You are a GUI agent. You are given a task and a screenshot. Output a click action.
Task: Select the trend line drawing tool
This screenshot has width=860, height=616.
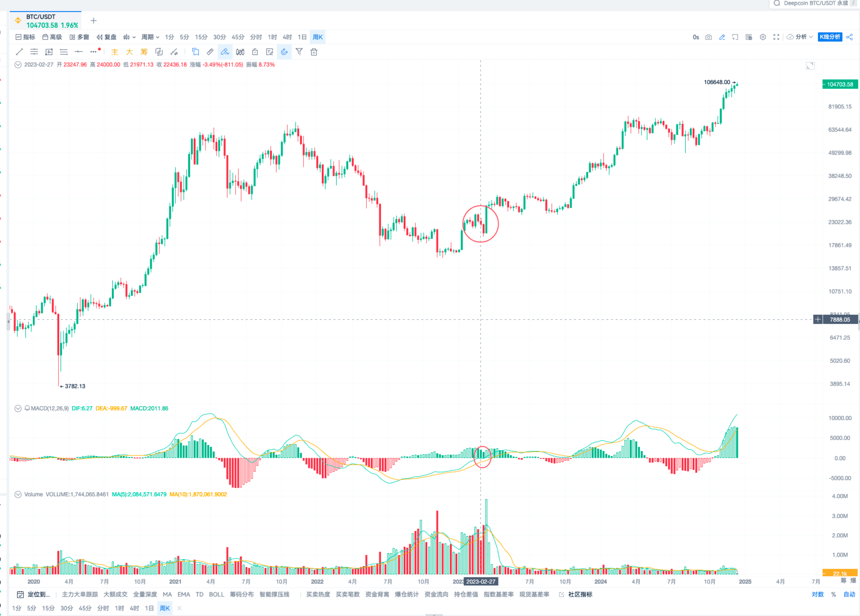point(19,52)
